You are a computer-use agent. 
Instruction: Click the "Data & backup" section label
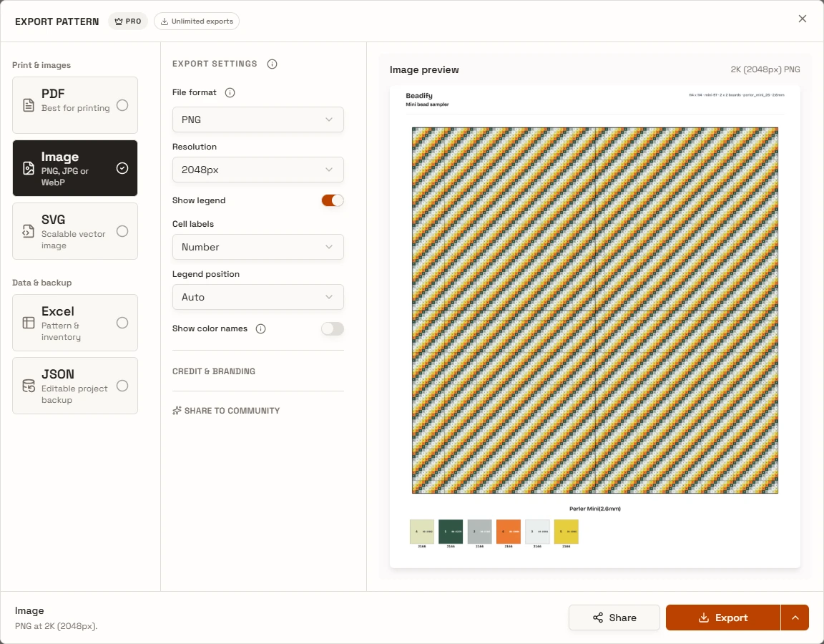(42, 283)
